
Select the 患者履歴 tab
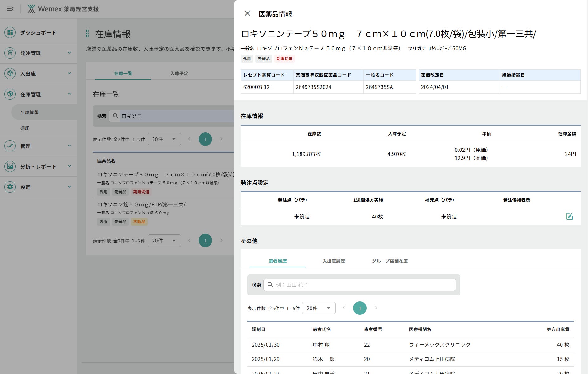(x=277, y=261)
